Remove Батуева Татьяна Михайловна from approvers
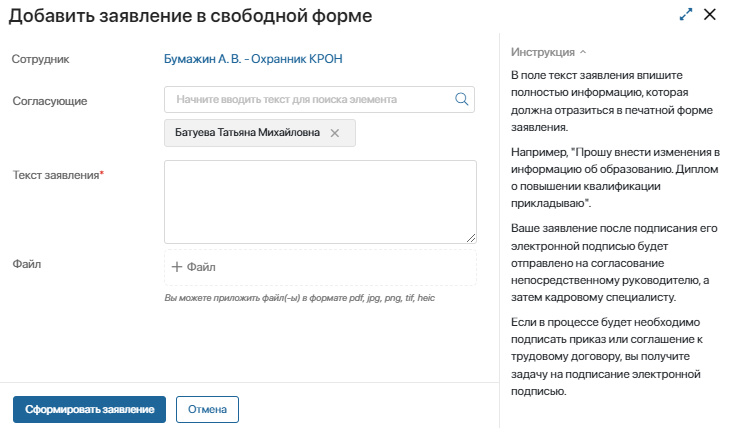Viewport: 730px width, 429px height. click(x=335, y=133)
